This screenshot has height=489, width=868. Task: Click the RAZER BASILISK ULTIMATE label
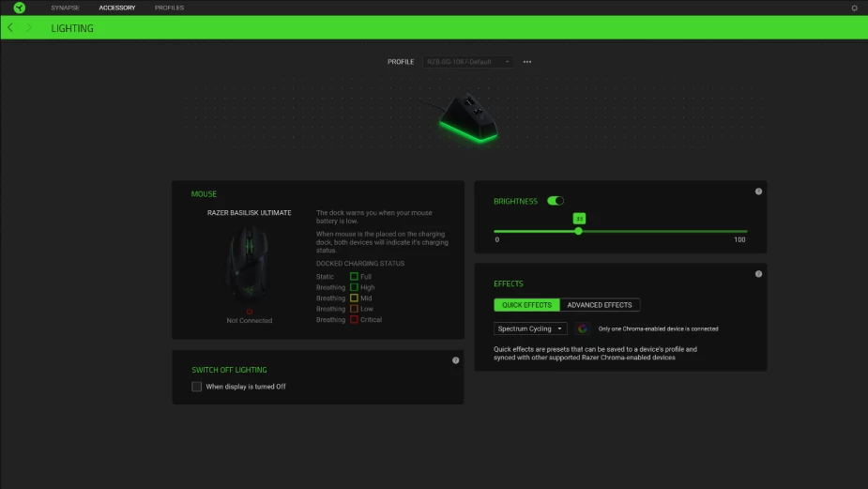(249, 213)
